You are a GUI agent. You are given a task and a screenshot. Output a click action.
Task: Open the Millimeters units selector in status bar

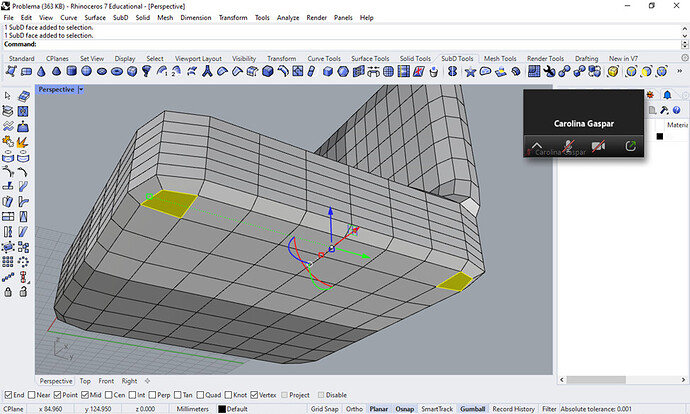point(193,409)
